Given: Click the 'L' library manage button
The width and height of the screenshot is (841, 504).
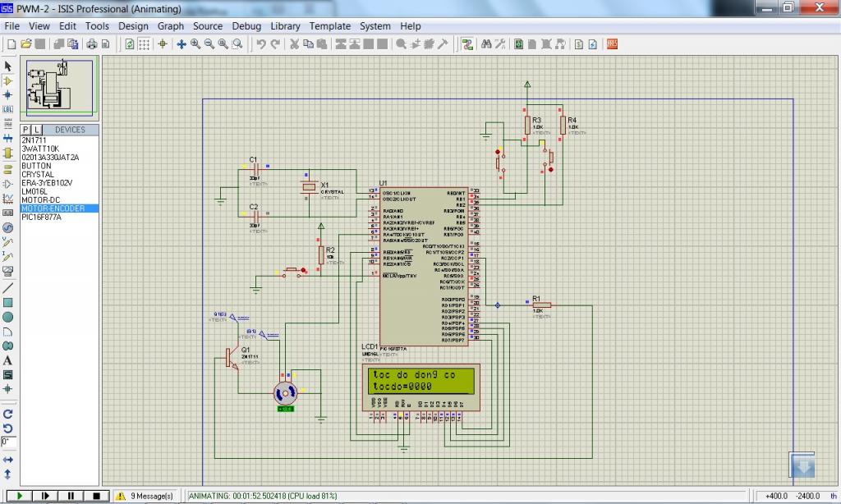Looking at the screenshot, I should [x=37, y=130].
